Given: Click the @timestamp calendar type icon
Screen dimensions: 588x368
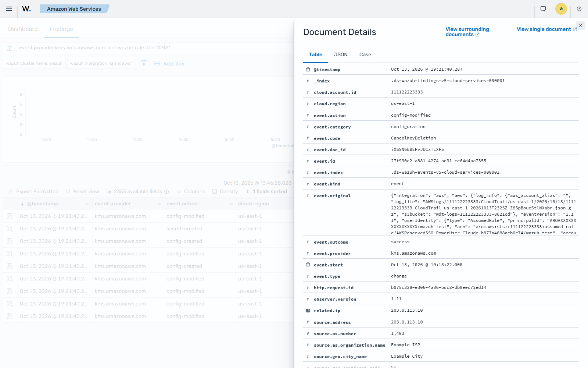Looking at the screenshot, I should tap(308, 70).
